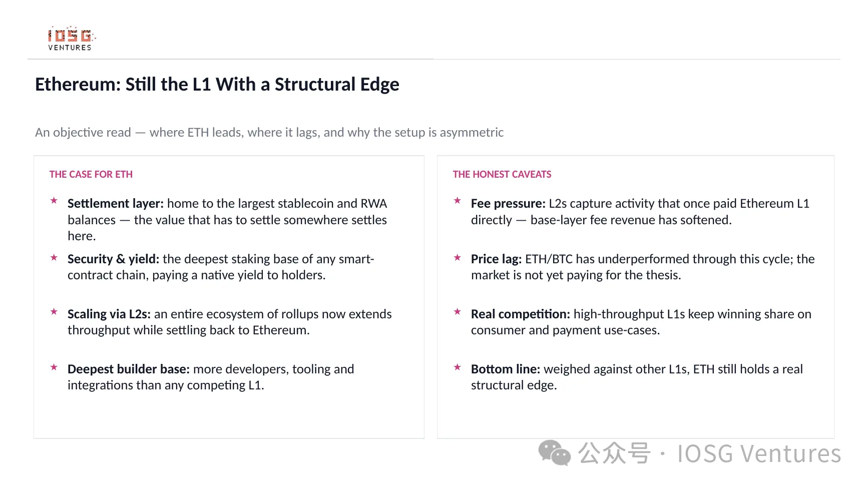868x488 pixels.
Task: Click the IOSG Ventures logo
Action: (x=71, y=39)
